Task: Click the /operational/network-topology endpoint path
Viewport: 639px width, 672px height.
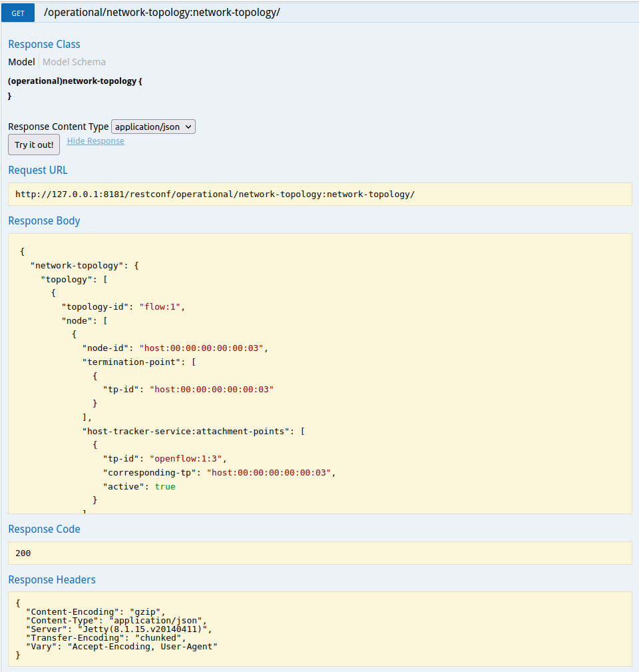Action: pos(162,13)
